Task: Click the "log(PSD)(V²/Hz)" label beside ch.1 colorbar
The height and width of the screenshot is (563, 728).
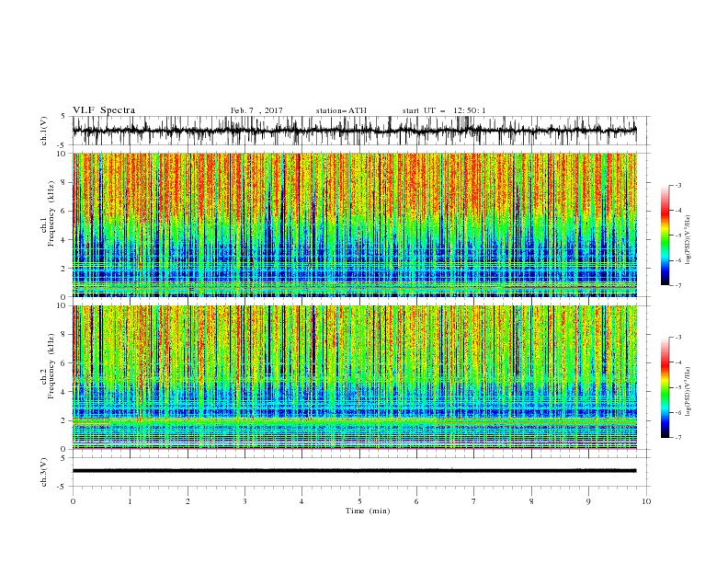Action: coord(688,240)
